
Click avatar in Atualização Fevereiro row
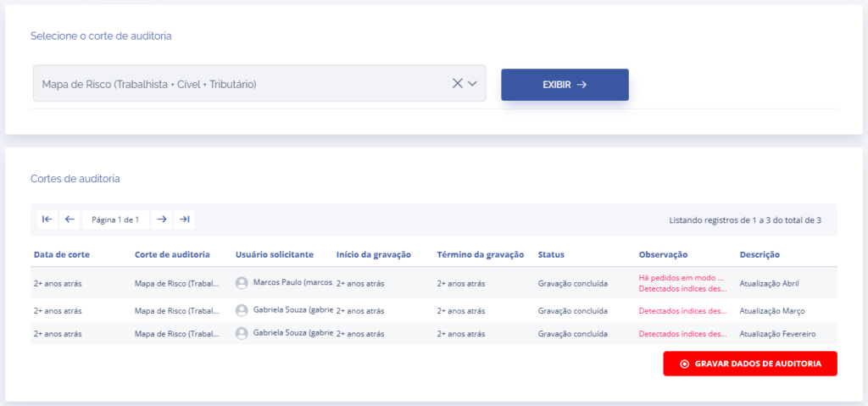pos(242,334)
